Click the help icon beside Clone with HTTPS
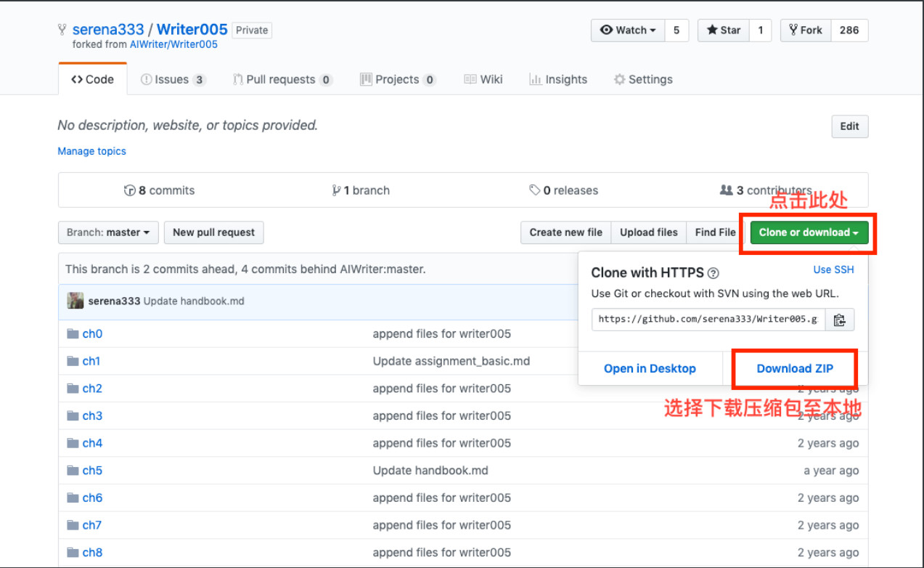This screenshot has width=924, height=568. (714, 273)
